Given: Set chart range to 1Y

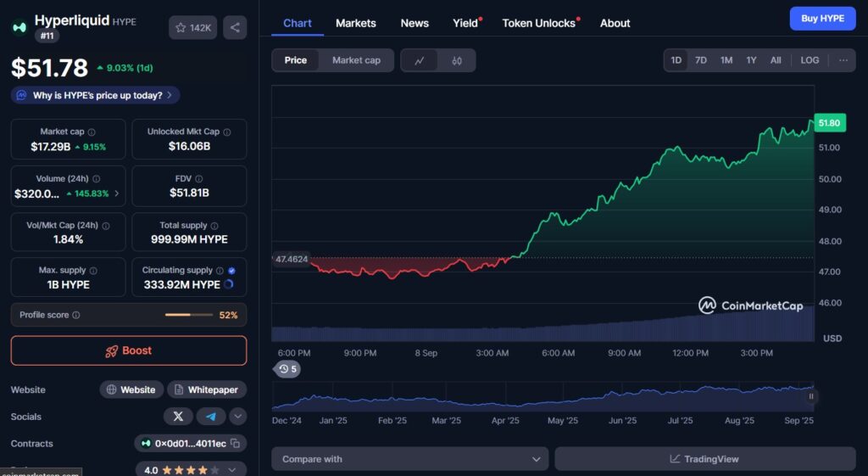Looking at the screenshot, I should 751,60.
